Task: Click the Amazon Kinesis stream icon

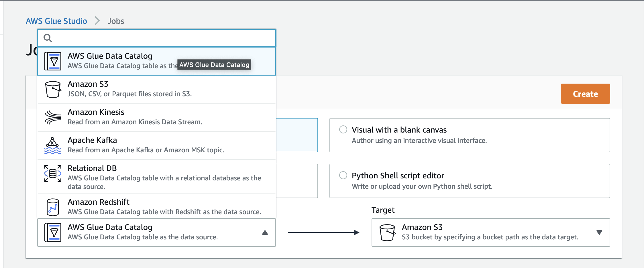Action: coord(53,117)
